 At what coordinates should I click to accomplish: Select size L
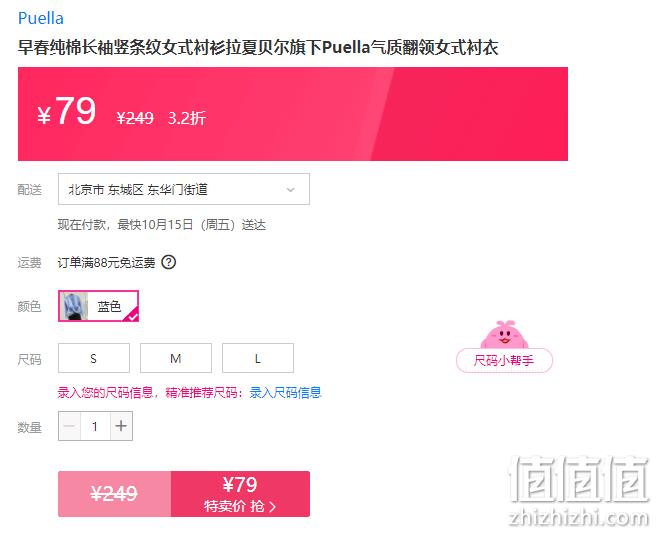coord(258,358)
